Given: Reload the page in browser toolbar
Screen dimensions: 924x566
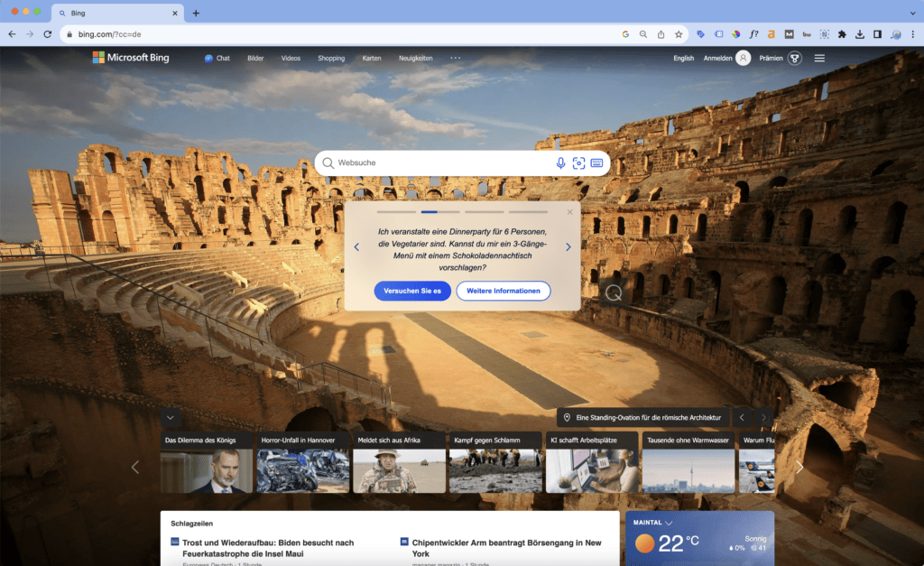Looking at the screenshot, I should pos(47,34).
